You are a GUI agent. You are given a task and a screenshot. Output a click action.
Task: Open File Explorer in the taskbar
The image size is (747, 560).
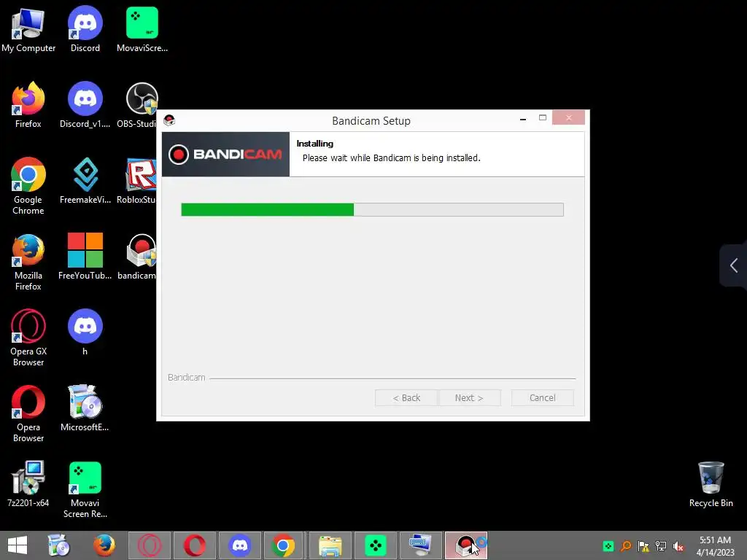click(330, 545)
